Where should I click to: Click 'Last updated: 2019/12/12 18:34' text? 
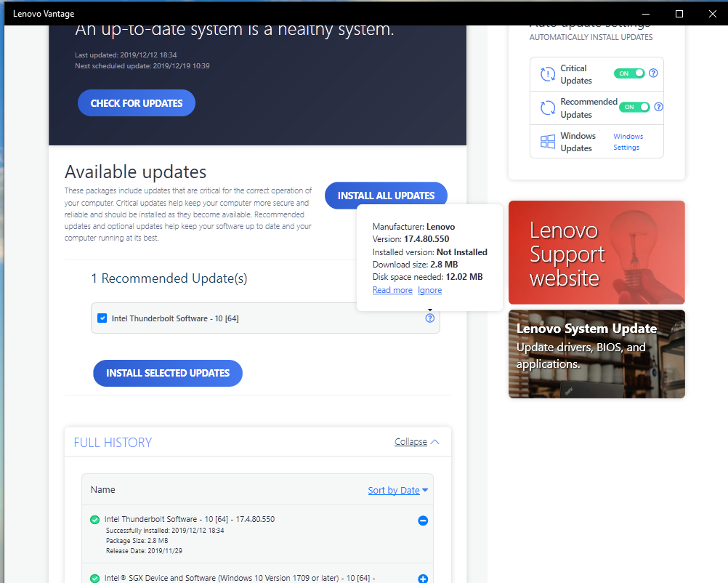tap(126, 55)
